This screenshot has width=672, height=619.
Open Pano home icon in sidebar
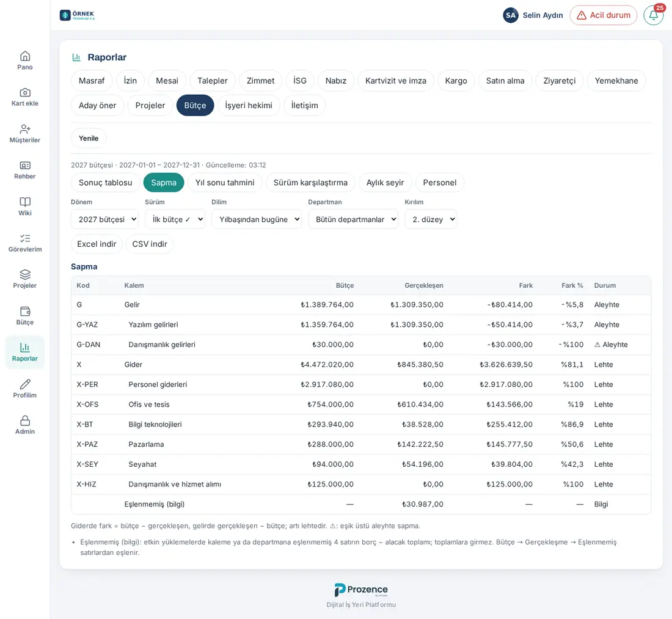25,56
